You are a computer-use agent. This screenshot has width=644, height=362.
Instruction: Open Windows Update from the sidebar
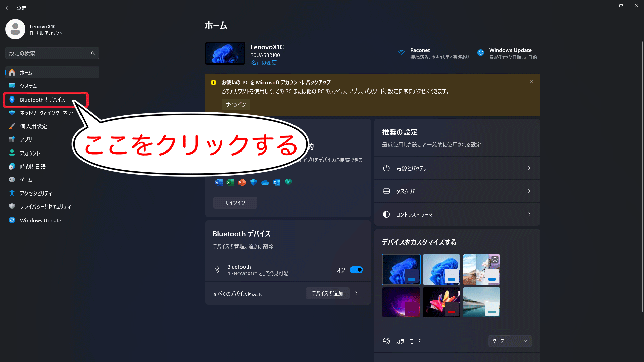pos(40,220)
